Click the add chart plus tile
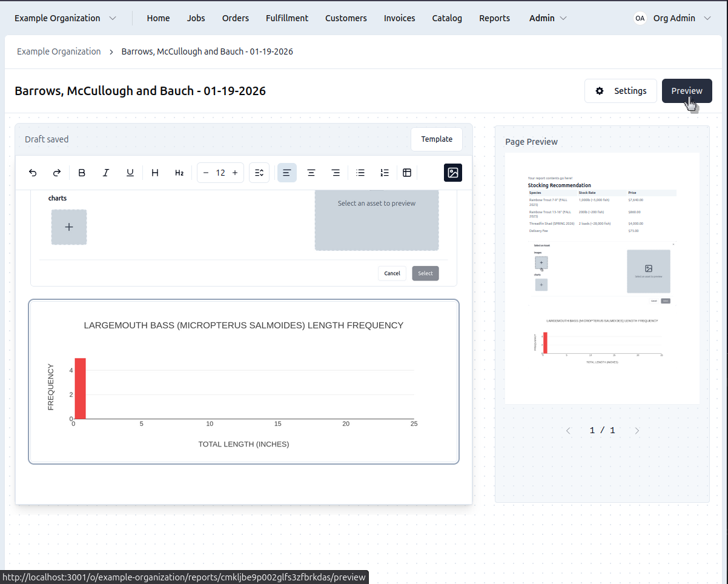 69,227
